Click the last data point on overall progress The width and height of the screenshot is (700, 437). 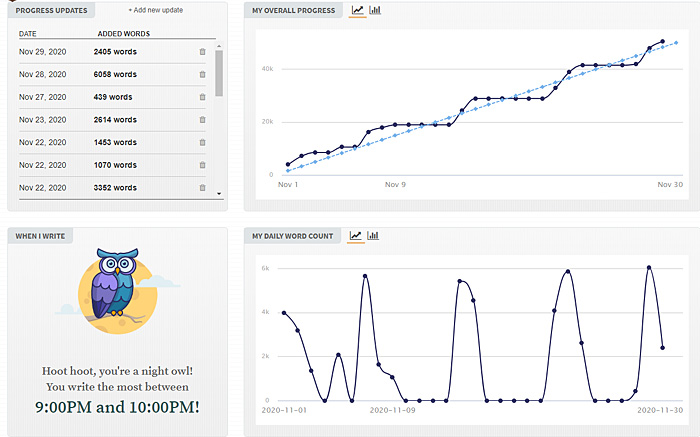[x=662, y=42]
